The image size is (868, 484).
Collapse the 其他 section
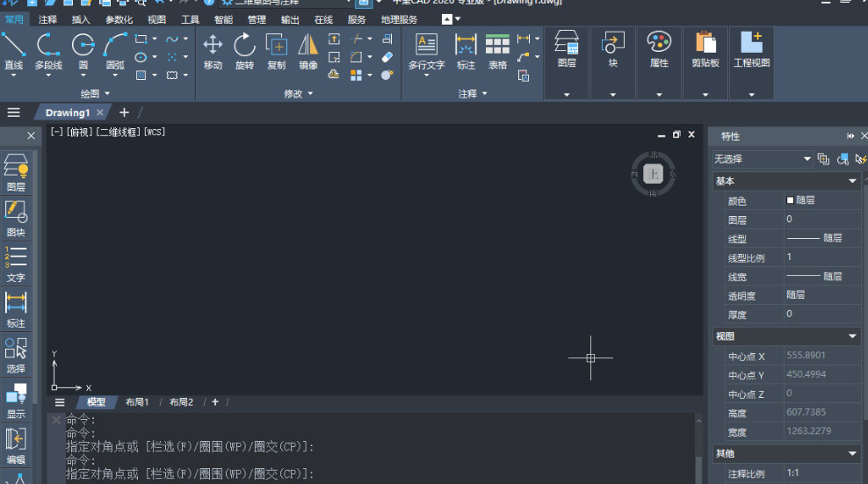tap(852, 453)
